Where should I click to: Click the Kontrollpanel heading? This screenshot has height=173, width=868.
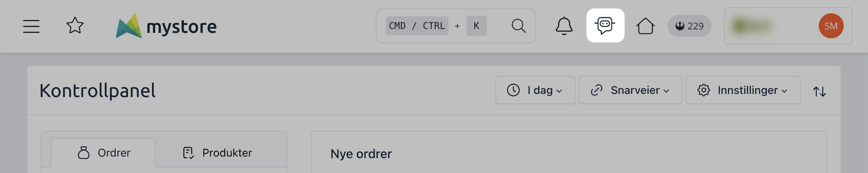pos(97,91)
